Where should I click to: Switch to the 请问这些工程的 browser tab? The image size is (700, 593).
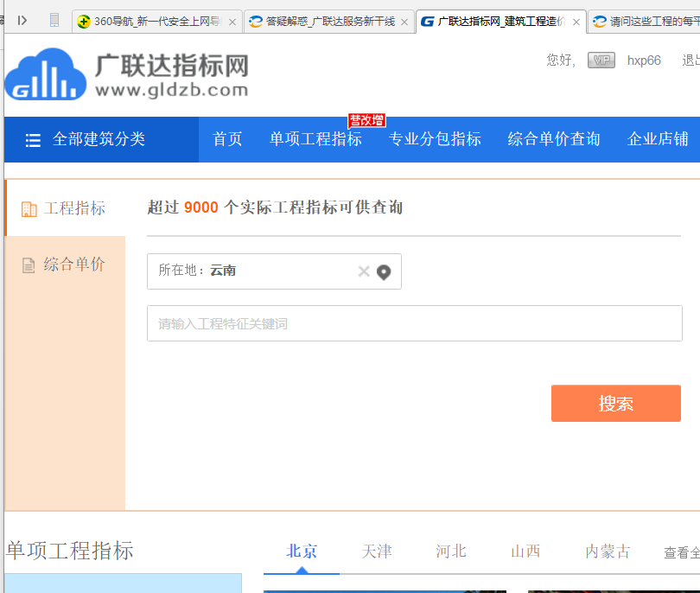click(x=645, y=22)
